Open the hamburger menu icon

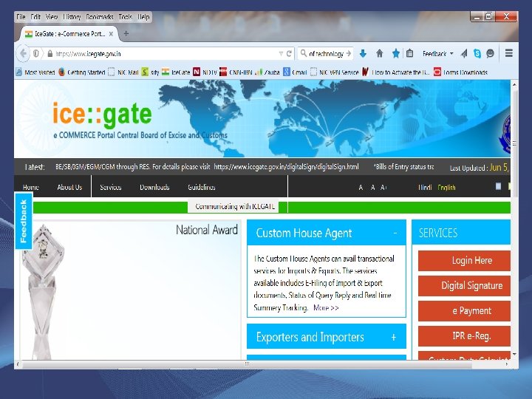[508, 53]
